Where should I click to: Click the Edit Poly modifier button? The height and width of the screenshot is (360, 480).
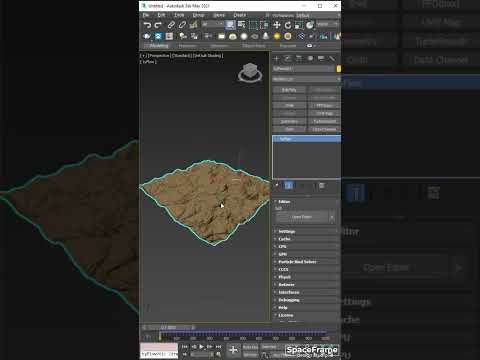(289, 90)
